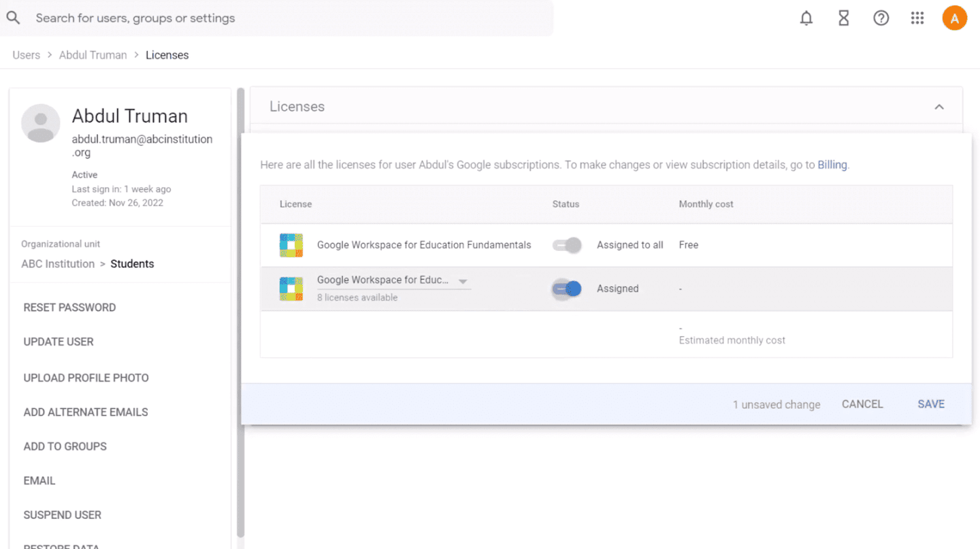Image resolution: width=980 pixels, height=549 pixels.
Task: Click Abdul Truman's profile photo placeholder
Action: pyautogui.click(x=41, y=123)
